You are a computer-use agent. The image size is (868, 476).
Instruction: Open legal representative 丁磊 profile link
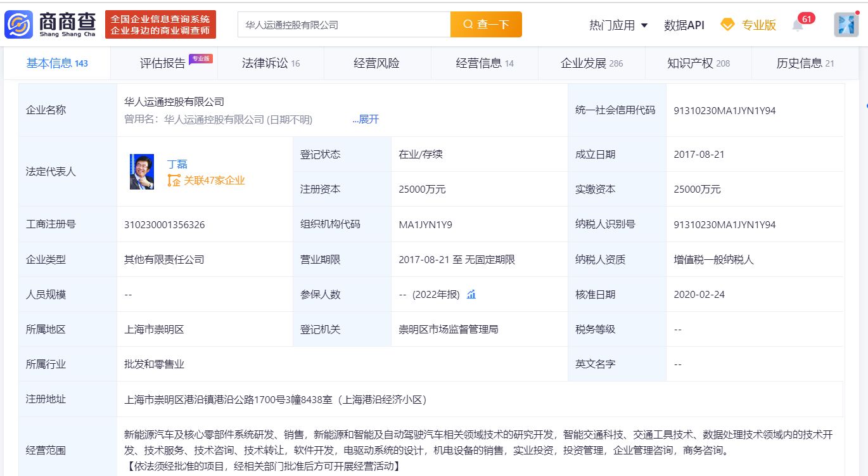(177, 164)
